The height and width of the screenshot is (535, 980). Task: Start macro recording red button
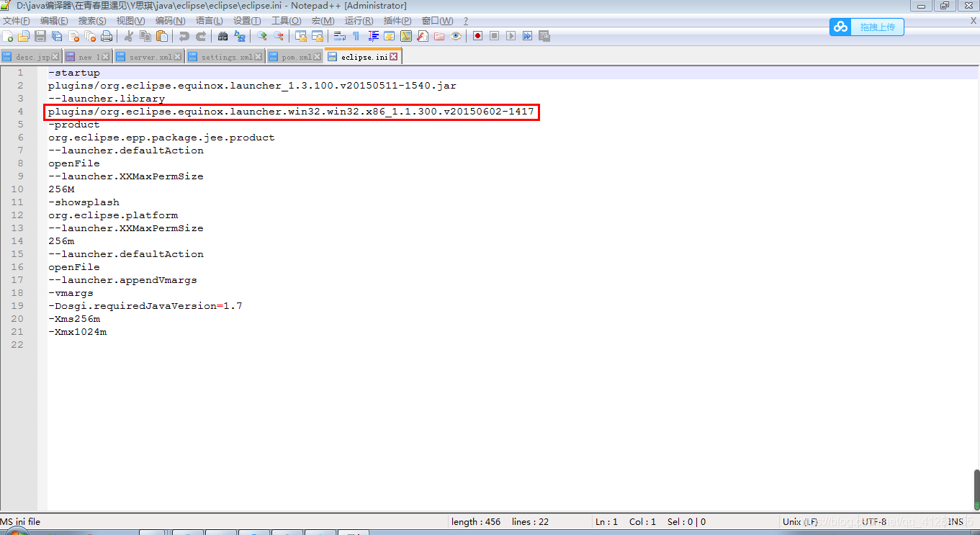[x=477, y=36]
